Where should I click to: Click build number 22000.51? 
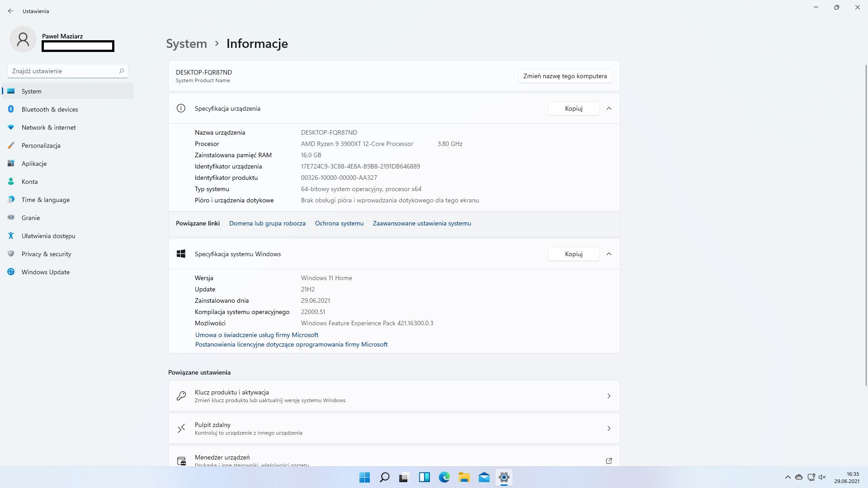point(313,312)
